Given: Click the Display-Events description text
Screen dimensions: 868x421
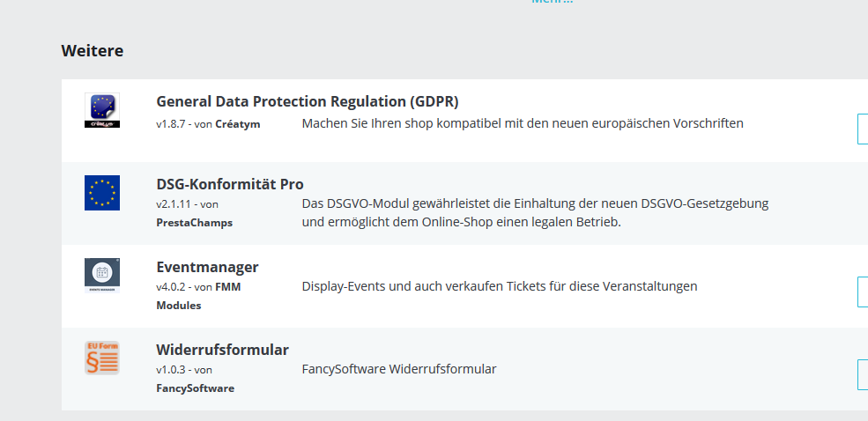Looking at the screenshot, I should (x=499, y=286).
